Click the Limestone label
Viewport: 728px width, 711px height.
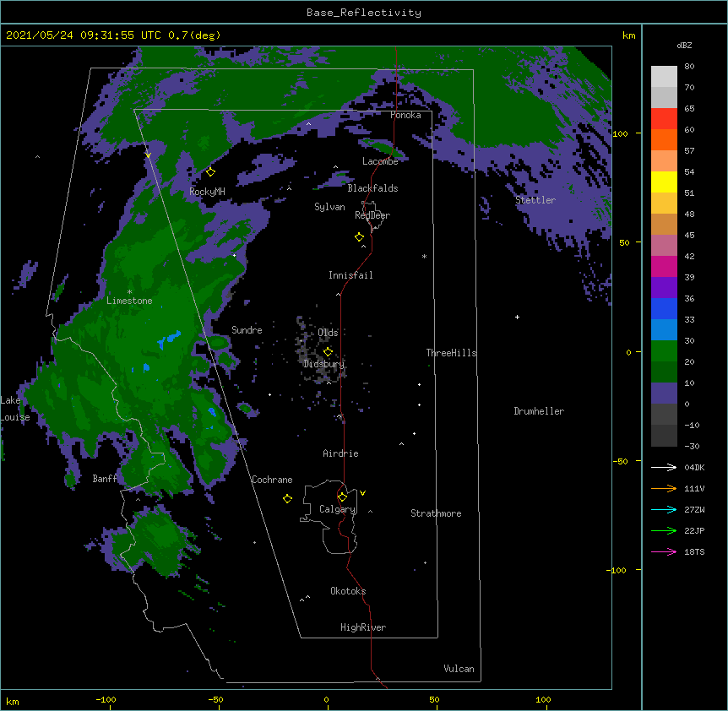(x=129, y=301)
